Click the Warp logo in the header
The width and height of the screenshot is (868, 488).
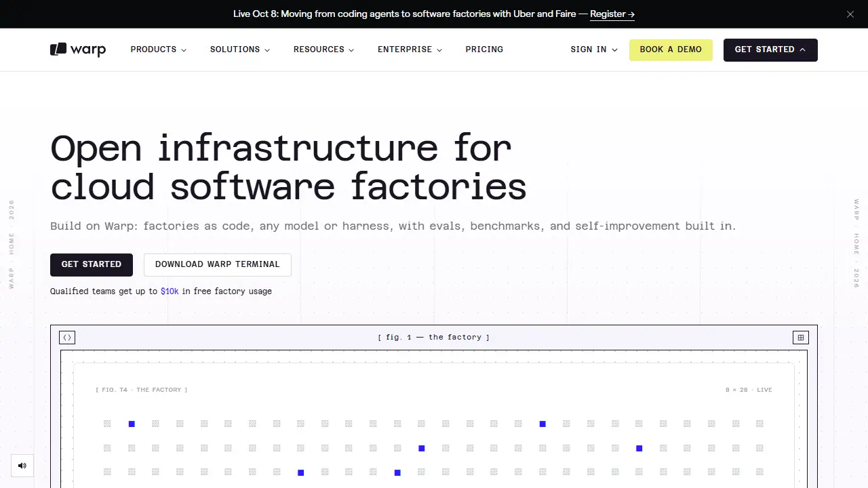point(78,49)
